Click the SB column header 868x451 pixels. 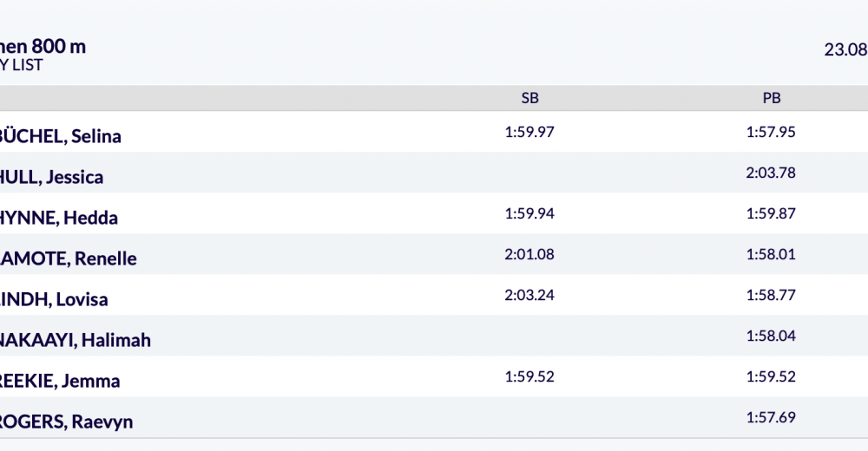pos(529,98)
